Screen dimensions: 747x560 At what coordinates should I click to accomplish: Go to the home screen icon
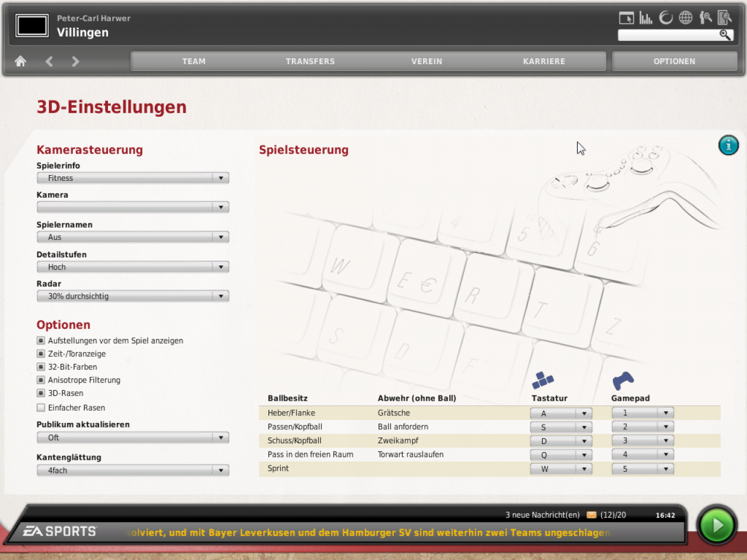(20, 61)
